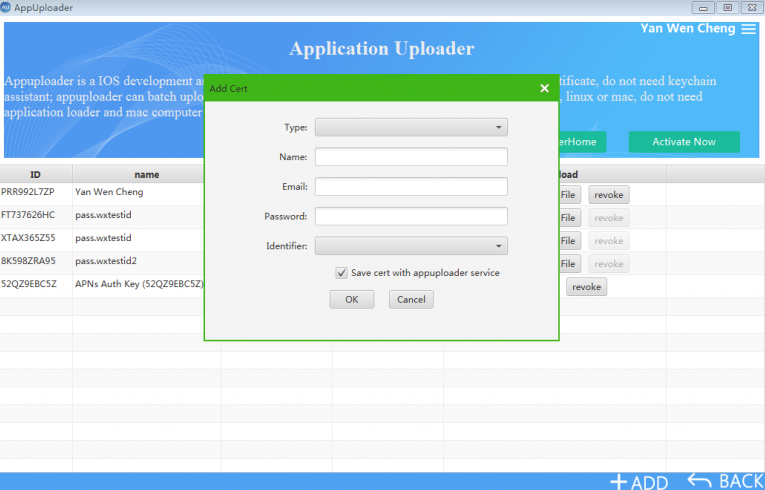Click the plus ADD icon at bottom
The height and width of the screenshot is (490, 765).
coord(619,482)
